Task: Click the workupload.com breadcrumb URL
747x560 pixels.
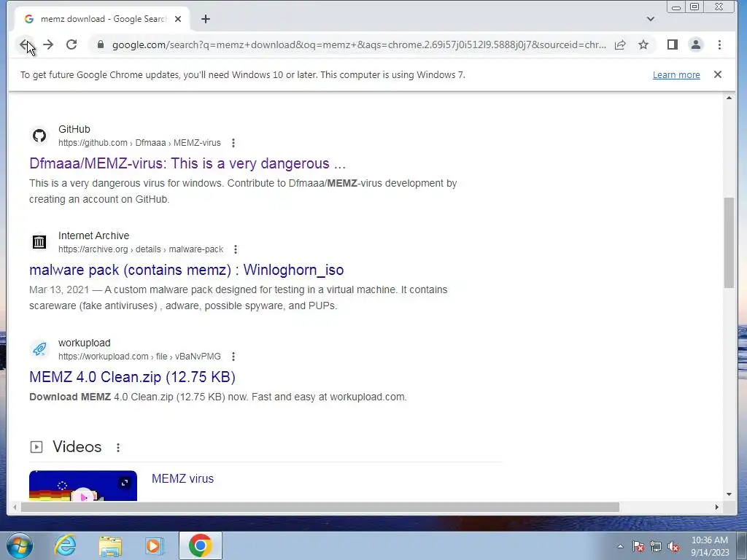Action: click(139, 356)
